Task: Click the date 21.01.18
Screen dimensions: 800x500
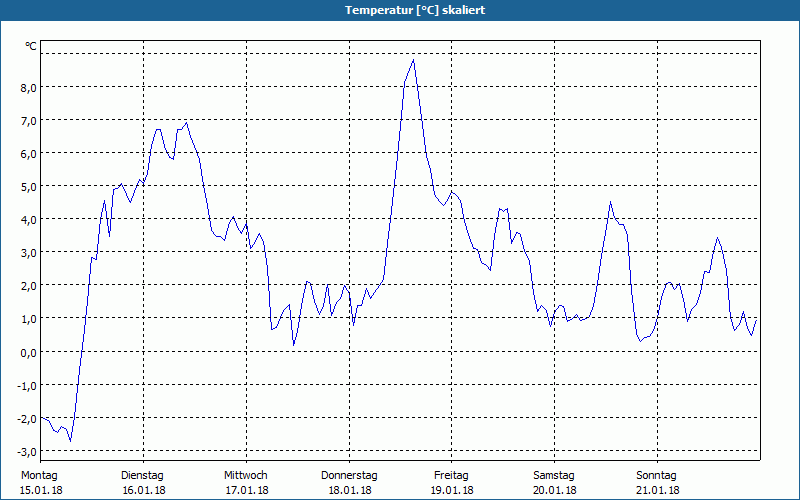Action: pos(658,490)
